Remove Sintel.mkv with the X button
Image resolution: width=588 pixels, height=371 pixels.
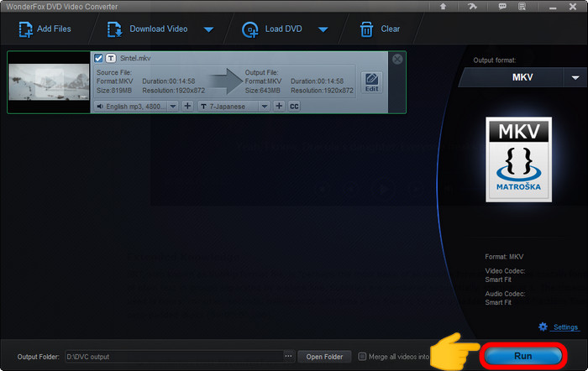point(397,60)
